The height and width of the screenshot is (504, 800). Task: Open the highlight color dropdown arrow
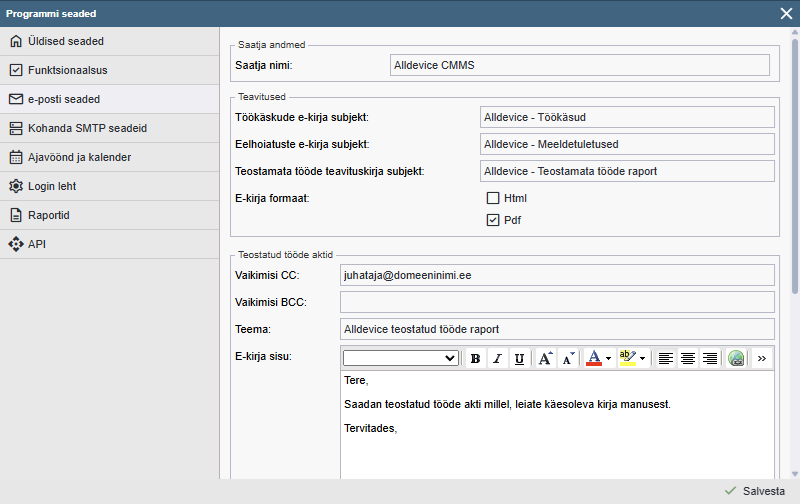point(642,359)
